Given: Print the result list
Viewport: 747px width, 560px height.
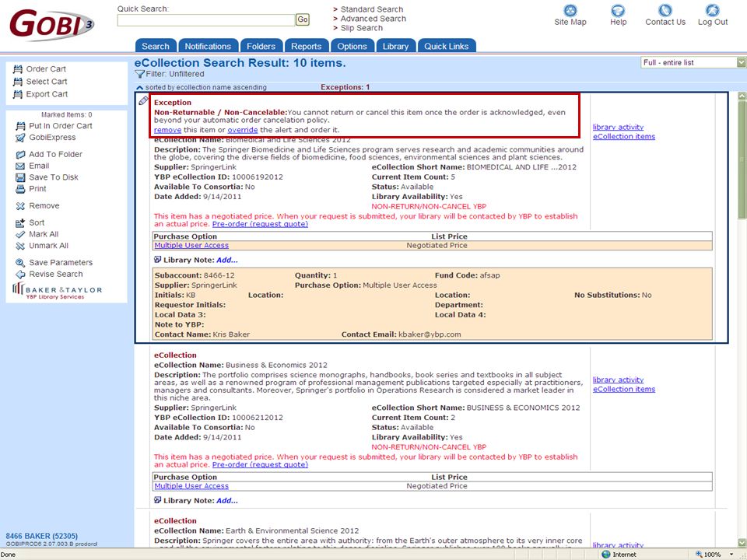Looking at the screenshot, I should 31,188.
